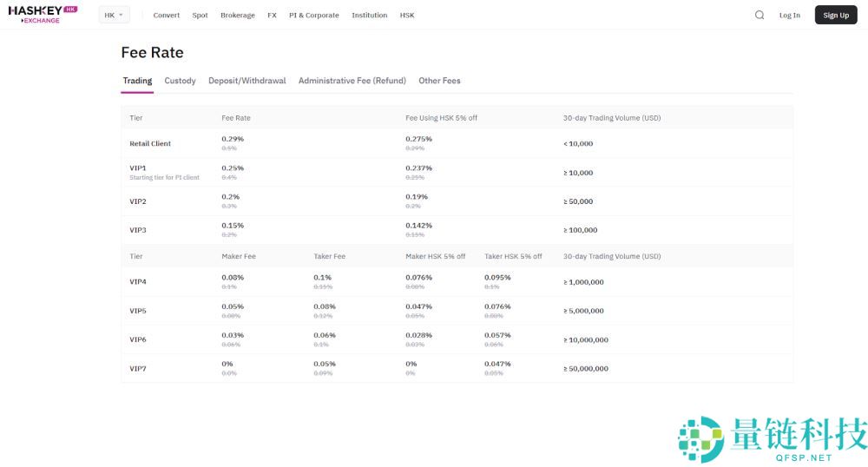Click the Institution nav link

[370, 16]
